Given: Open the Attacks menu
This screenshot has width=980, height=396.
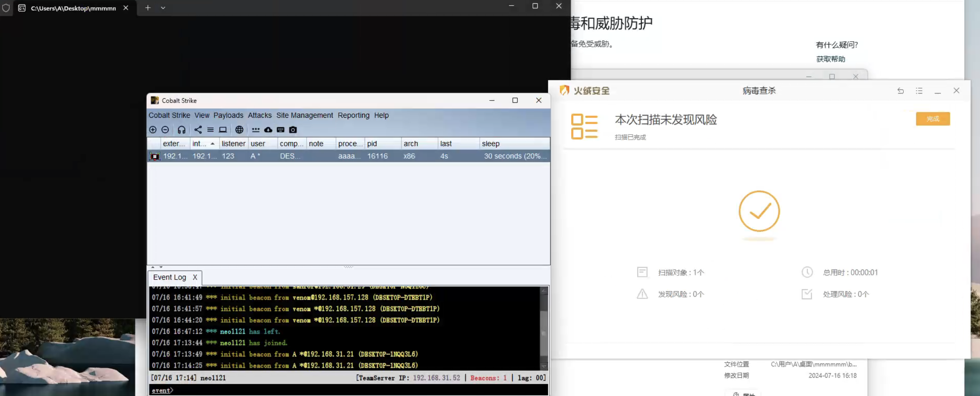Looking at the screenshot, I should click(259, 115).
